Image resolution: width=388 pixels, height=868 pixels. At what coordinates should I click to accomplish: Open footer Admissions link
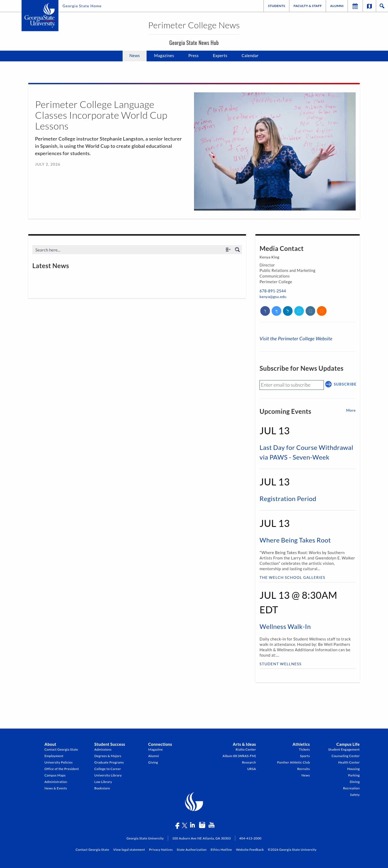(x=103, y=749)
